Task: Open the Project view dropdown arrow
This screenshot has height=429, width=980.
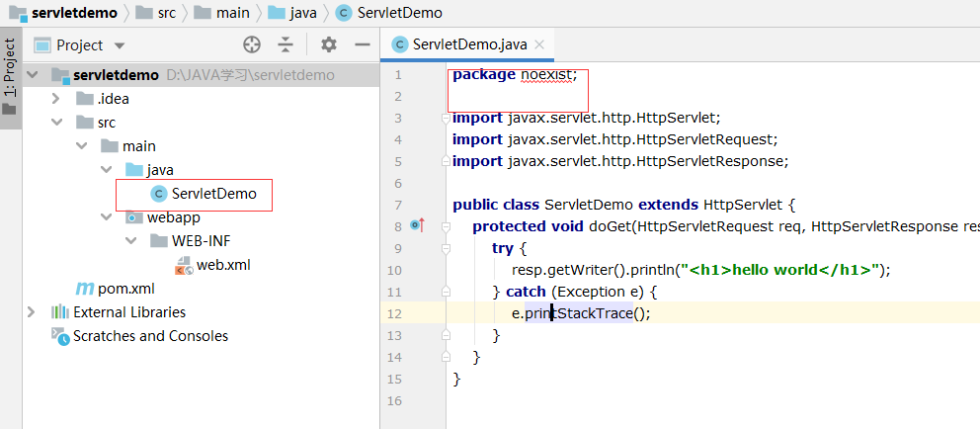Action: (120, 45)
